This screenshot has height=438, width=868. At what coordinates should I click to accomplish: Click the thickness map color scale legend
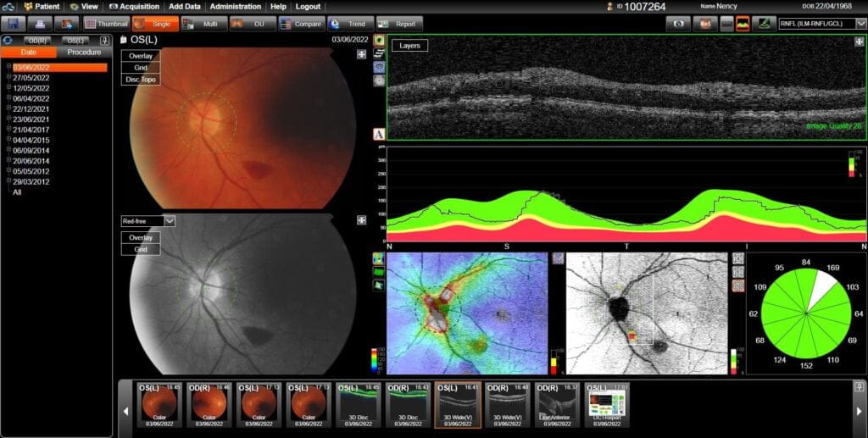coord(375,359)
